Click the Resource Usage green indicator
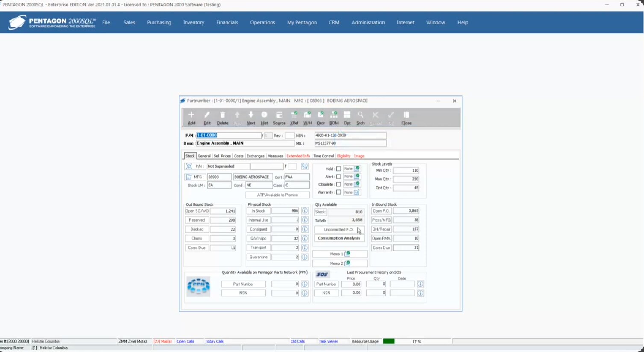This screenshot has height=352, width=644. (389, 341)
